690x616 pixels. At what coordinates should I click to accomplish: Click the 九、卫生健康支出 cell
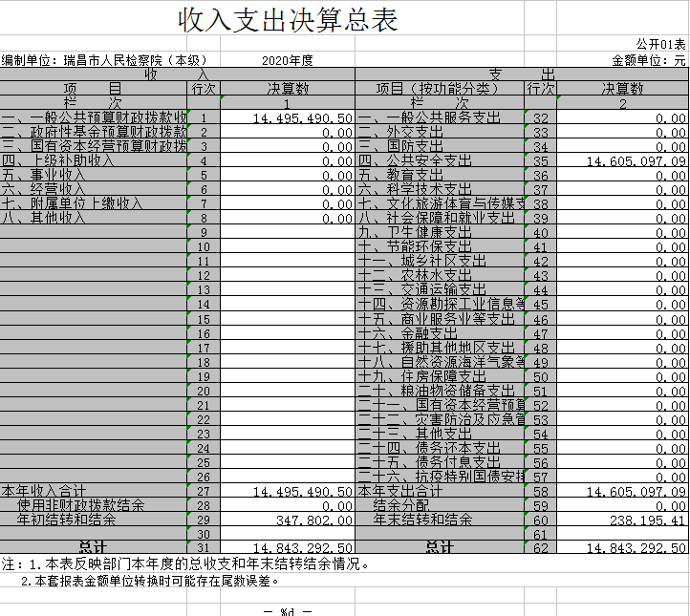[x=440, y=232]
